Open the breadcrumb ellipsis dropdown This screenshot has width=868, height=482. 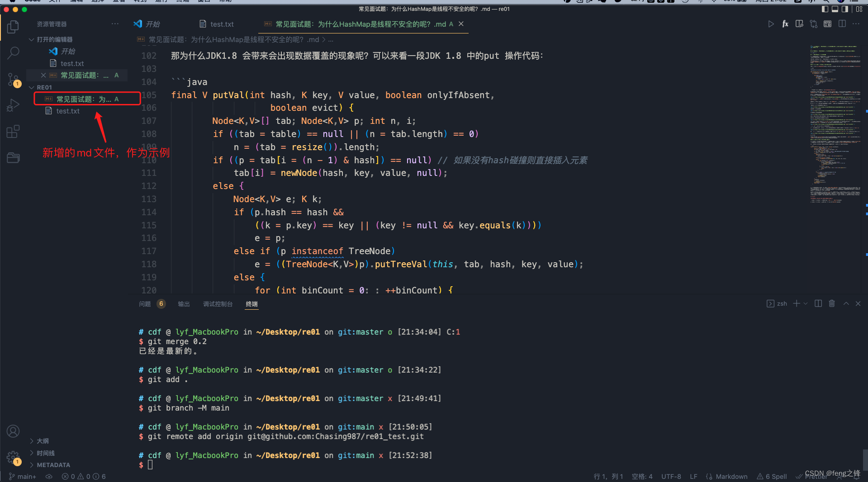coord(331,40)
